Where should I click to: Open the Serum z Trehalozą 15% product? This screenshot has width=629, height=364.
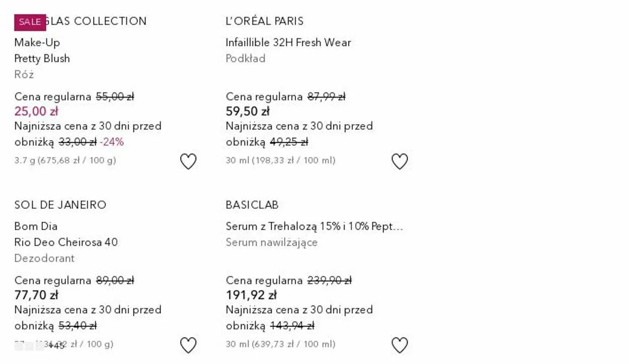click(x=314, y=226)
